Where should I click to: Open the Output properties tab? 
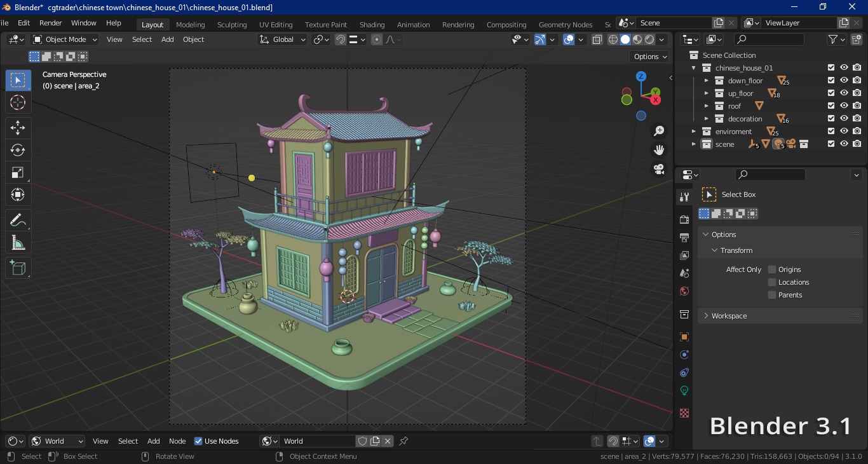tap(684, 237)
